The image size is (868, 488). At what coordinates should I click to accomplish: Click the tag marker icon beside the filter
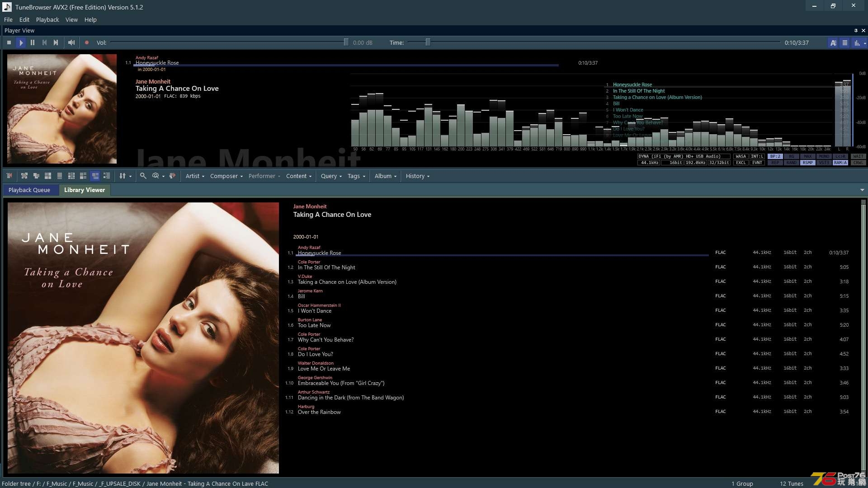(172, 176)
